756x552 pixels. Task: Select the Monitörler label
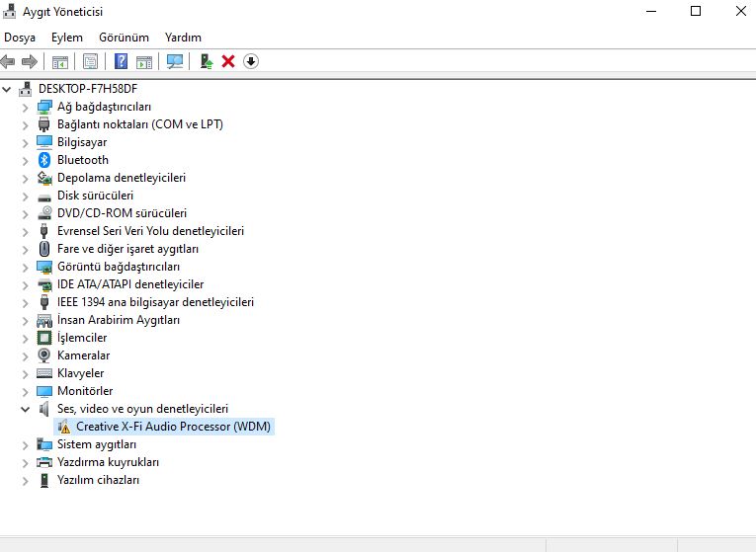point(85,391)
